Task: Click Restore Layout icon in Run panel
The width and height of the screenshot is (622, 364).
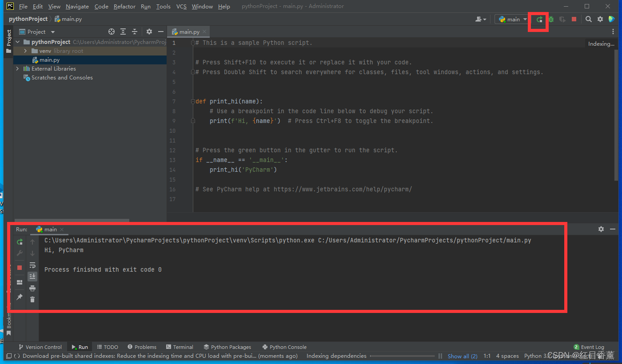Action: pos(20,282)
